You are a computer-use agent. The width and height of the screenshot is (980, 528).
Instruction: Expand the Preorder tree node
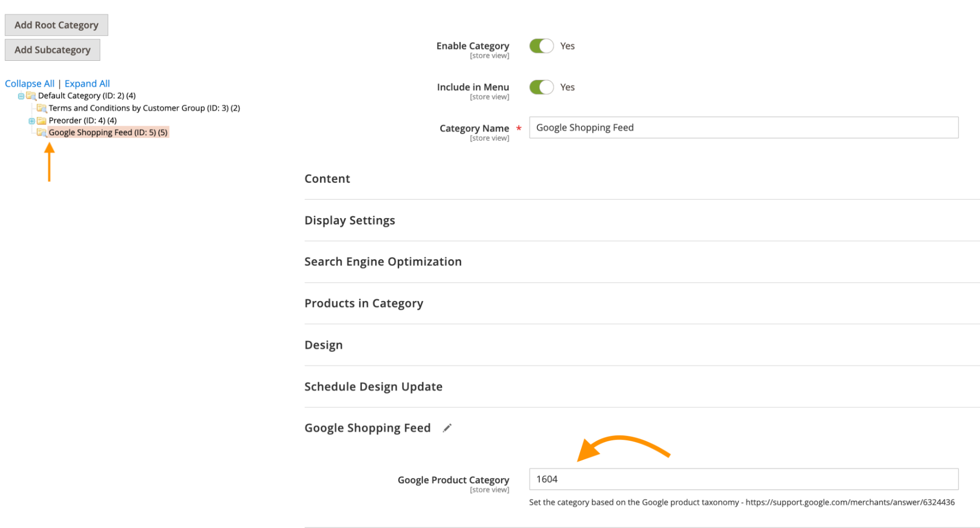31,121
